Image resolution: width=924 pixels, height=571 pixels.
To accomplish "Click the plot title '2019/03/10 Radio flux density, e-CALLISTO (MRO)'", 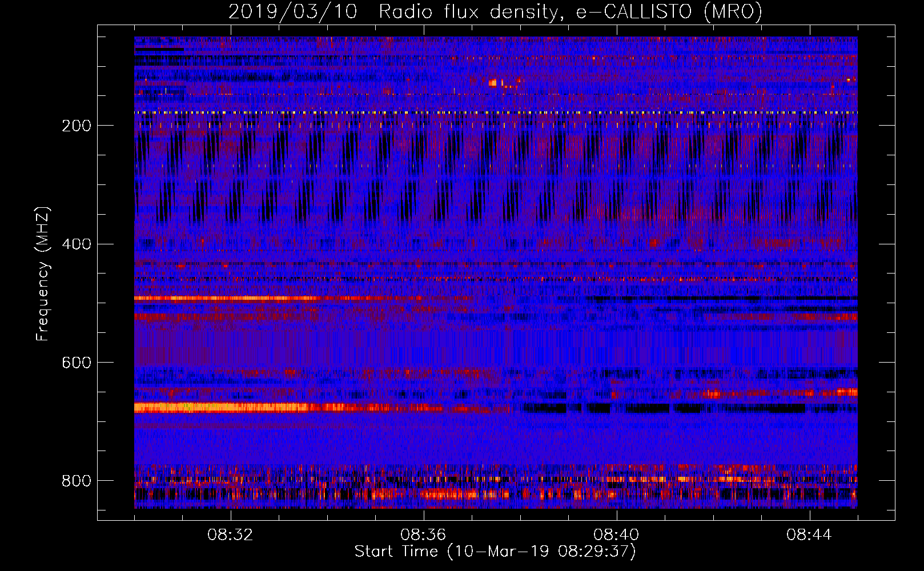I will coord(495,11).
